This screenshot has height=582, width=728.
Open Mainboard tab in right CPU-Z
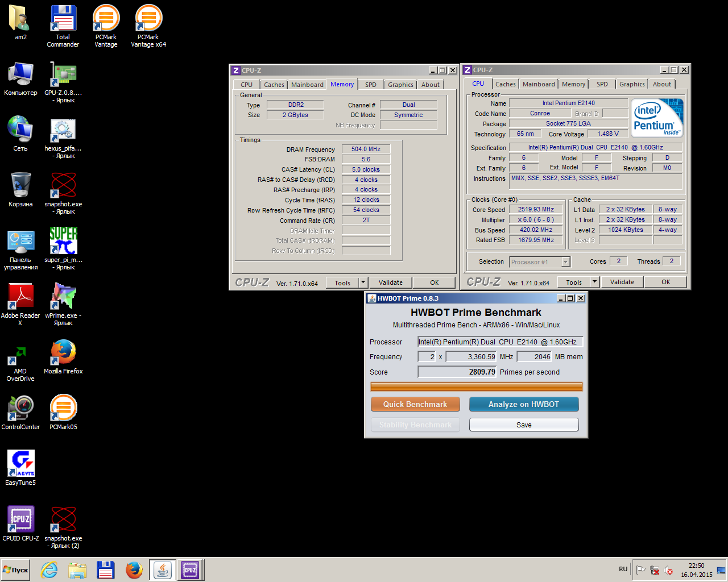pyautogui.click(x=539, y=84)
